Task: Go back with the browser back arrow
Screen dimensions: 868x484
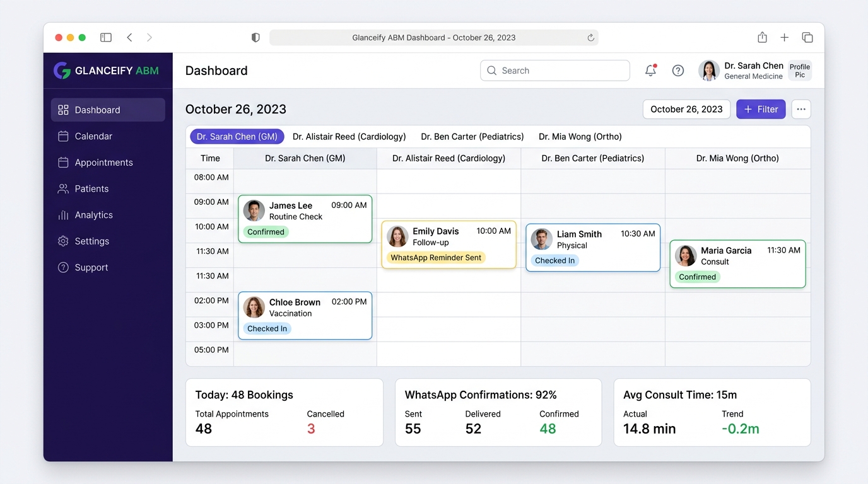Action: coord(129,38)
